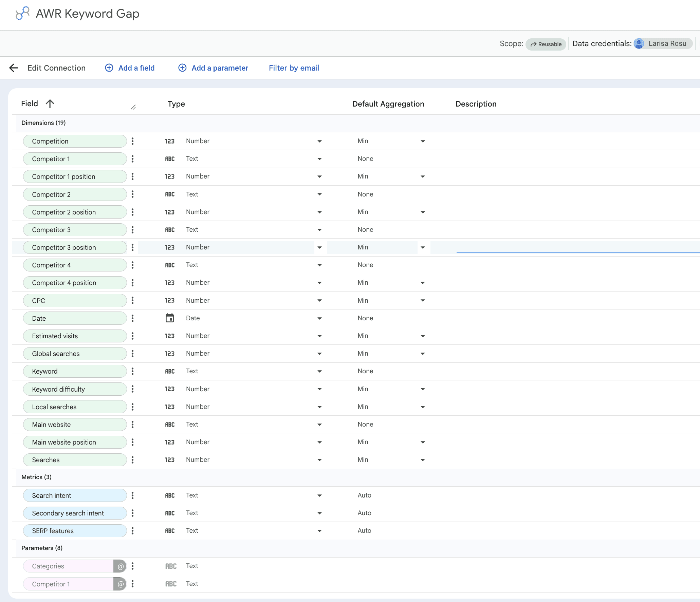
Task: Open the three-dot menu for Estimated visits
Action: (x=132, y=336)
